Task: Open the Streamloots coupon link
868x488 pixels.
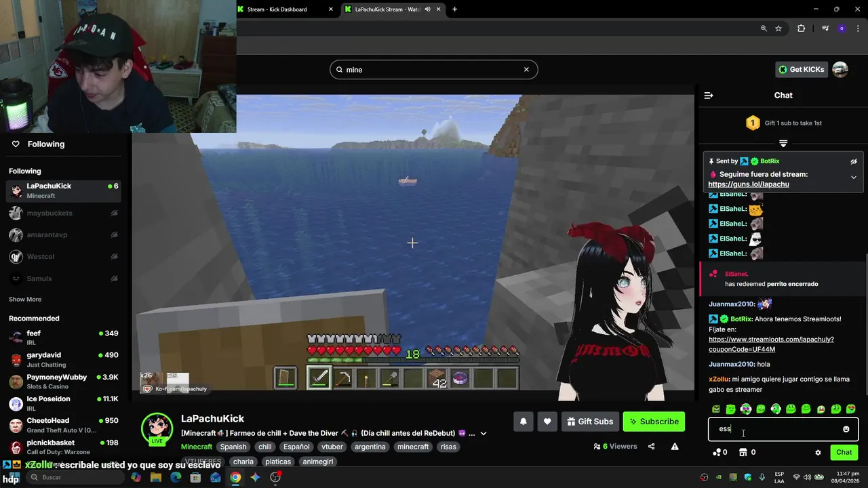Action: click(x=771, y=344)
